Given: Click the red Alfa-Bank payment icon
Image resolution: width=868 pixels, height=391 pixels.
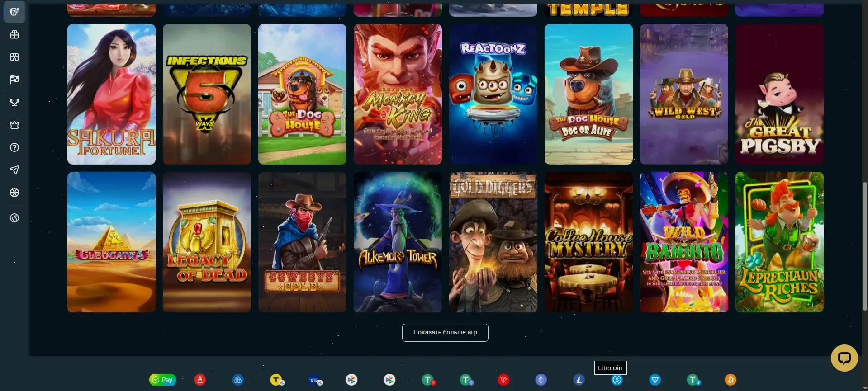Looking at the screenshot, I should (200, 380).
